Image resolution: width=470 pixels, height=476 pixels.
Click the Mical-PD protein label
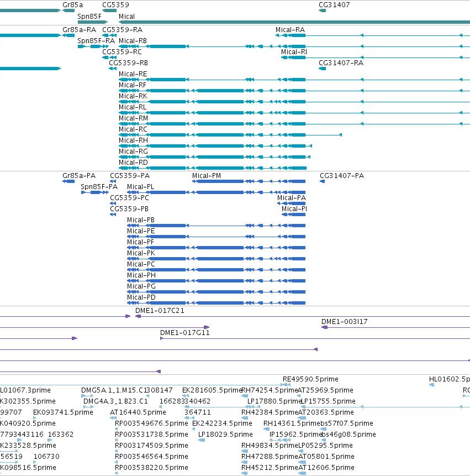pos(141,297)
